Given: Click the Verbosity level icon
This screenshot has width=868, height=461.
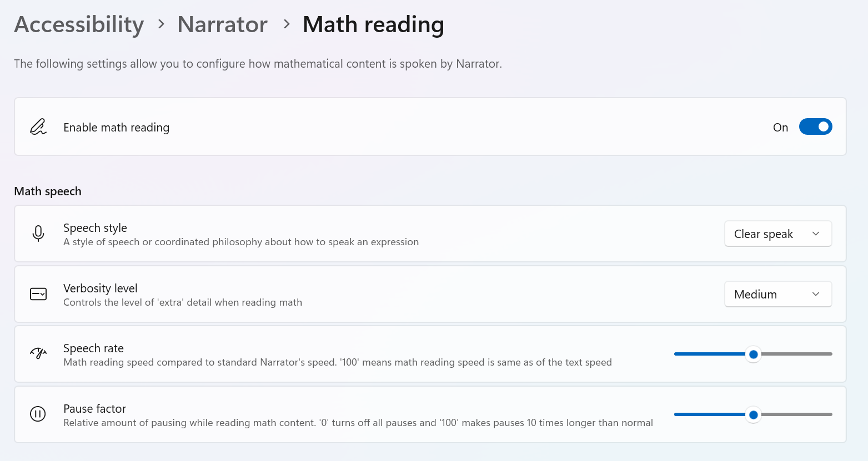Looking at the screenshot, I should [x=38, y=294].
